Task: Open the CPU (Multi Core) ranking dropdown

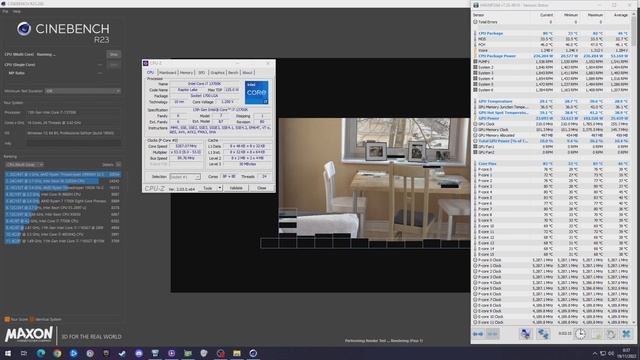Action: (24, 164)
